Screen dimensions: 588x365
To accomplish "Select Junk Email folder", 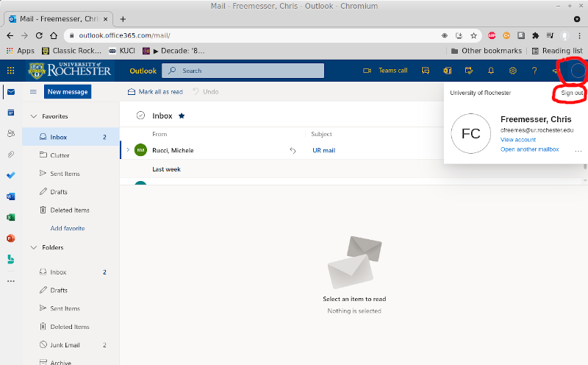I will pyautogui.click(x=65, y=344).
